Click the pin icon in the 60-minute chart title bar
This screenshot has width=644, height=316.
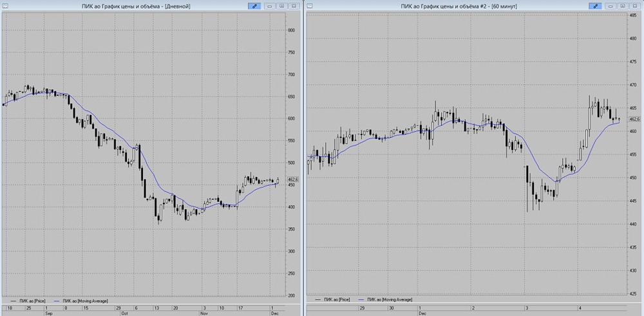pyautogui.click(x=595, y=6)
